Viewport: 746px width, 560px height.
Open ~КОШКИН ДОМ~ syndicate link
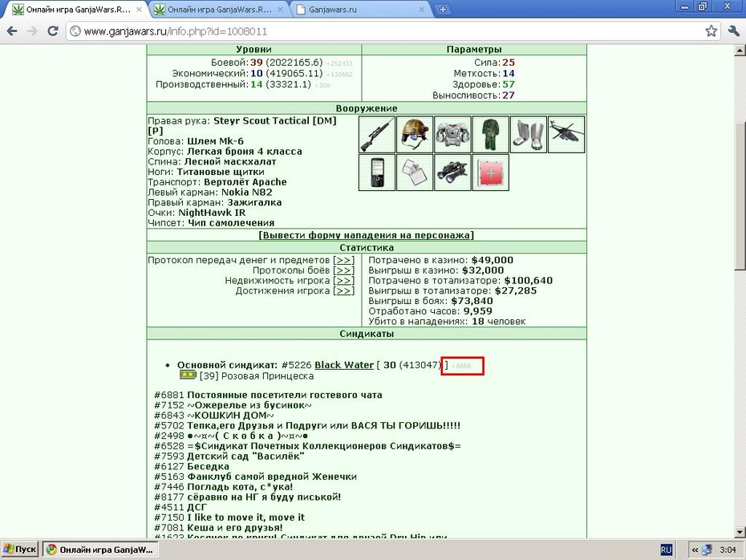230,416
